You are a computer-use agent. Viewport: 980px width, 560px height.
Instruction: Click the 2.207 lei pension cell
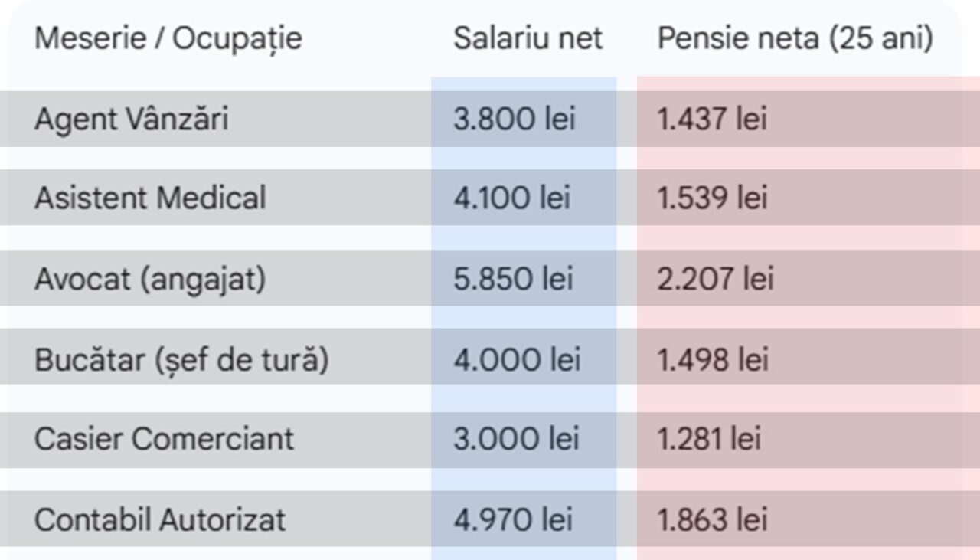point(715,279)
